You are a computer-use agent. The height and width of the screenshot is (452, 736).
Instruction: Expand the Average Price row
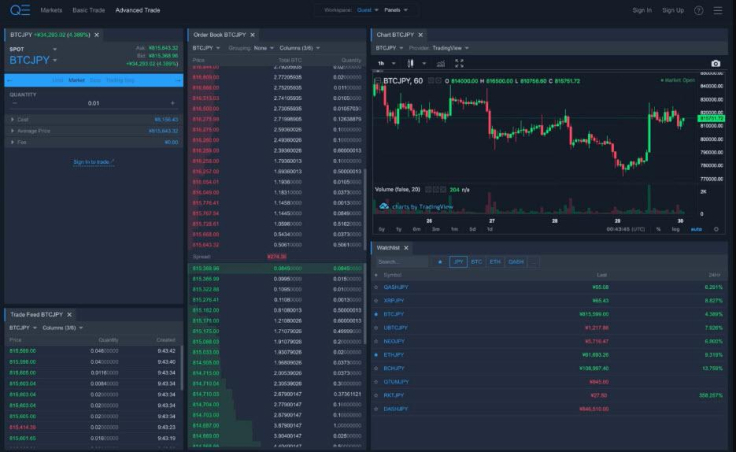pyautogui.click(x=94, y=131)
